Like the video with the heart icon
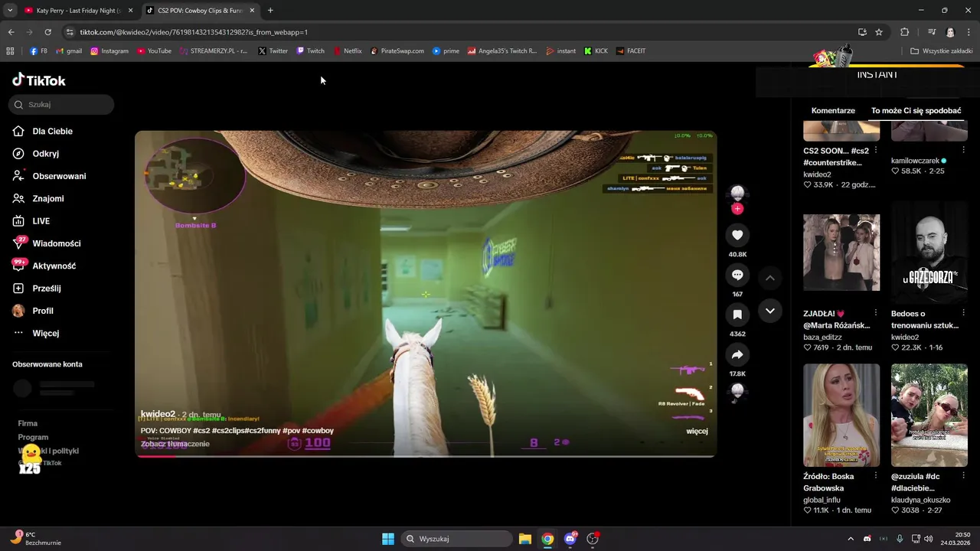This screenshot has height=551, width=980. (x=737, y=235)
